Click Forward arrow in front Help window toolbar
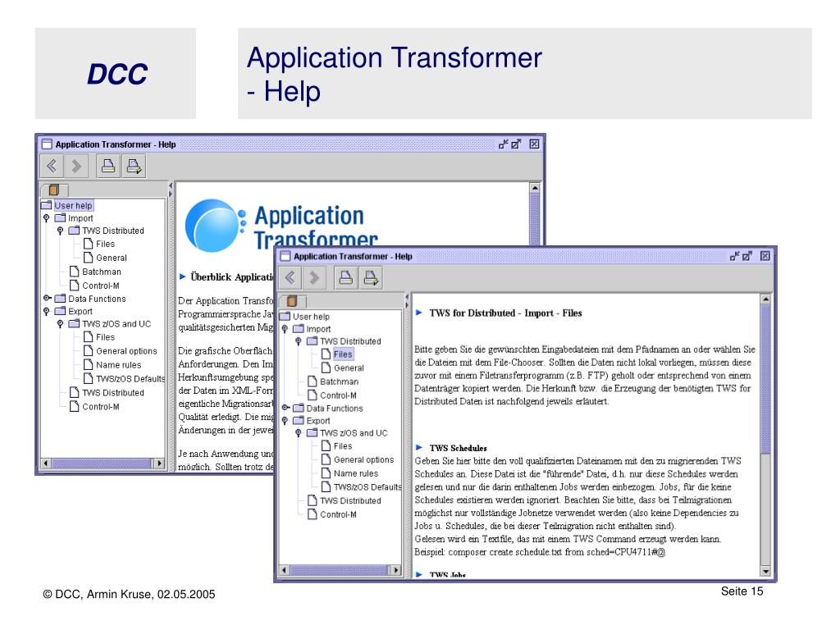 pyautogui.click(x=314, y=277)
